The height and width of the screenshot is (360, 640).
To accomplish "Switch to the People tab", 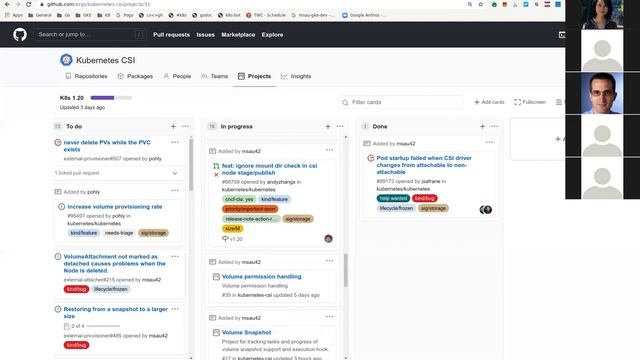I will click(177, 76).
